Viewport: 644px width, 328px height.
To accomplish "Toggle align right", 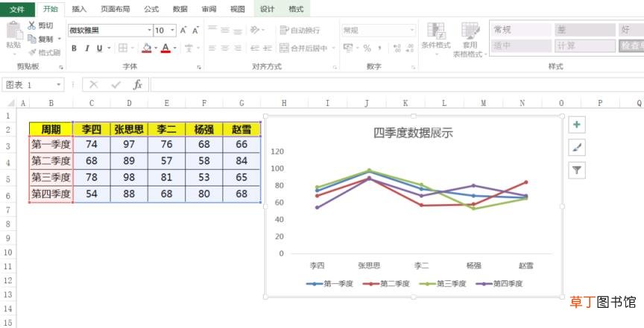I will click(238, 48).
